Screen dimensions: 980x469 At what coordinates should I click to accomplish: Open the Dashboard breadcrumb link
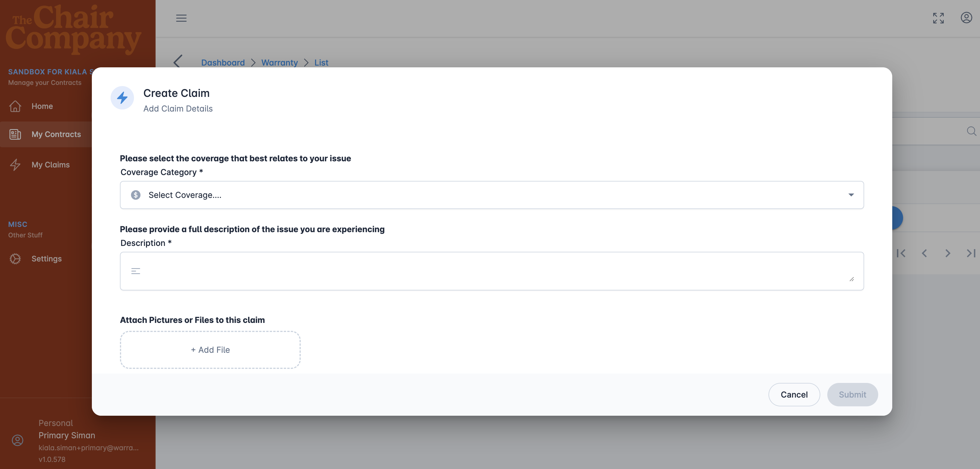(x=223, y=62)
